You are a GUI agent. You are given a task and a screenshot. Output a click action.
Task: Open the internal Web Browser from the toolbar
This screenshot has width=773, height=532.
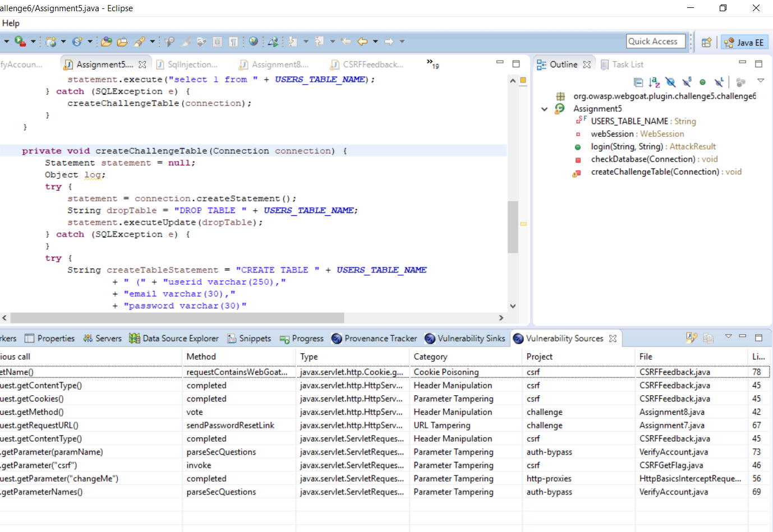(254, 41)
